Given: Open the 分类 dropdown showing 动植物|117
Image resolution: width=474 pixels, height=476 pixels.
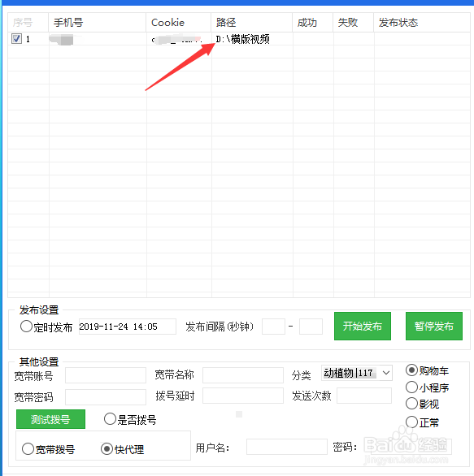Looking at the screenshot, I should [357, 373].
